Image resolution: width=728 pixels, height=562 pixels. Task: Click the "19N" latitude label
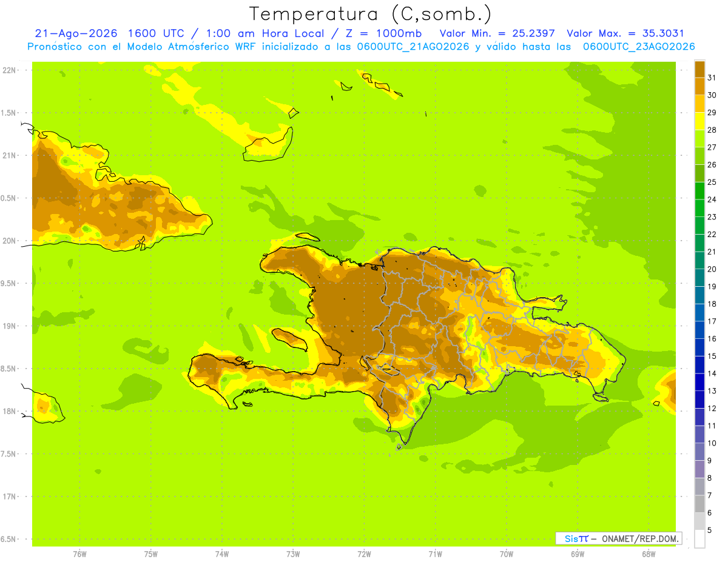9,326
